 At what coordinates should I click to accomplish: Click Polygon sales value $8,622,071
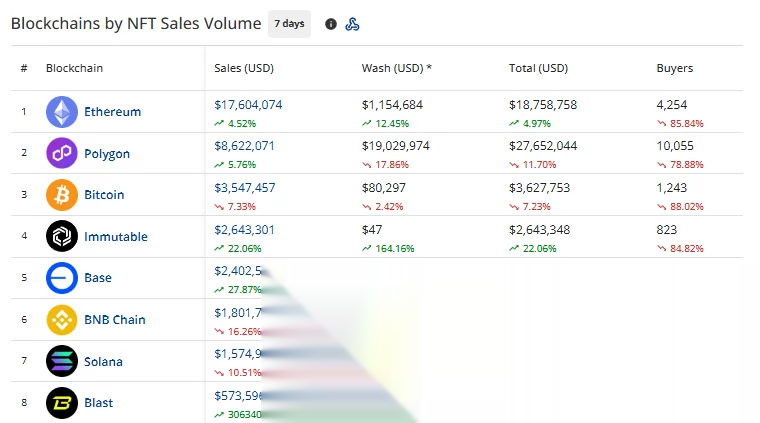point(244,146)
